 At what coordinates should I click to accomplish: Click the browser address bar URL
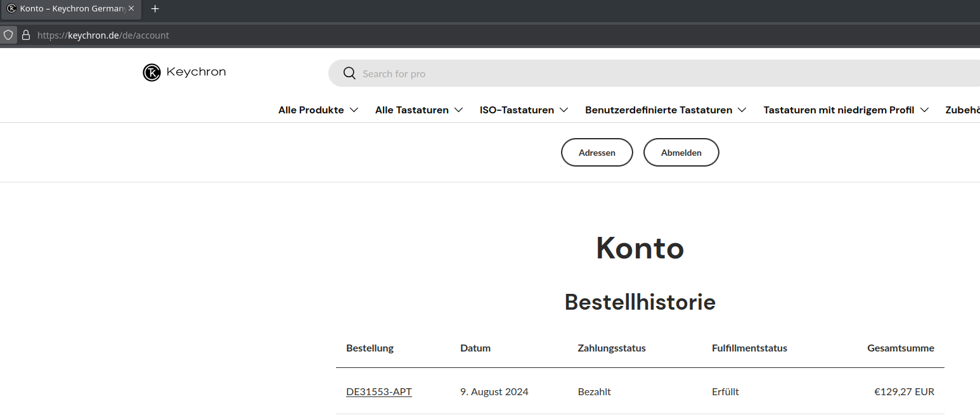(103, 35)
